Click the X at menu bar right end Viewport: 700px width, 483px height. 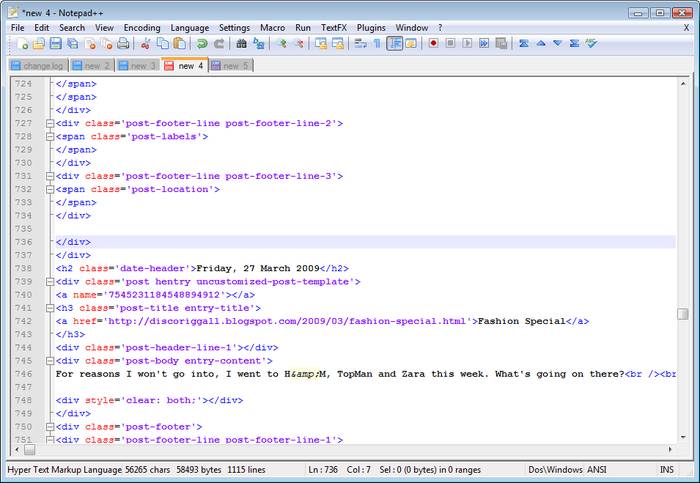686,28
